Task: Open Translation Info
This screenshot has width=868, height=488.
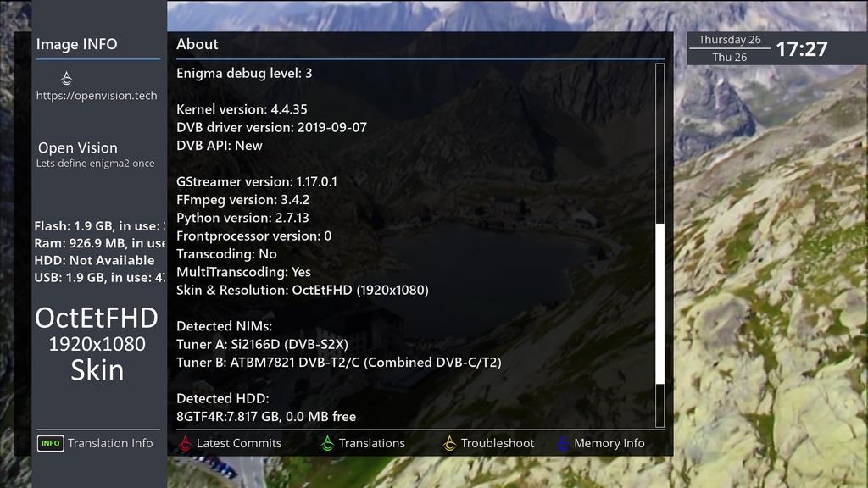Action: click(110, 443)
